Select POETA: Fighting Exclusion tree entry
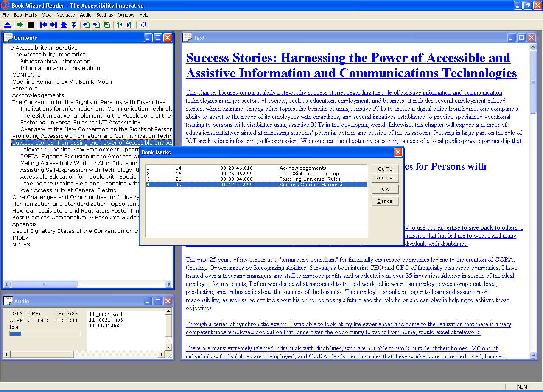Image resolution: width=543 pixels, height=392 pixels. (x=79, y=157)
